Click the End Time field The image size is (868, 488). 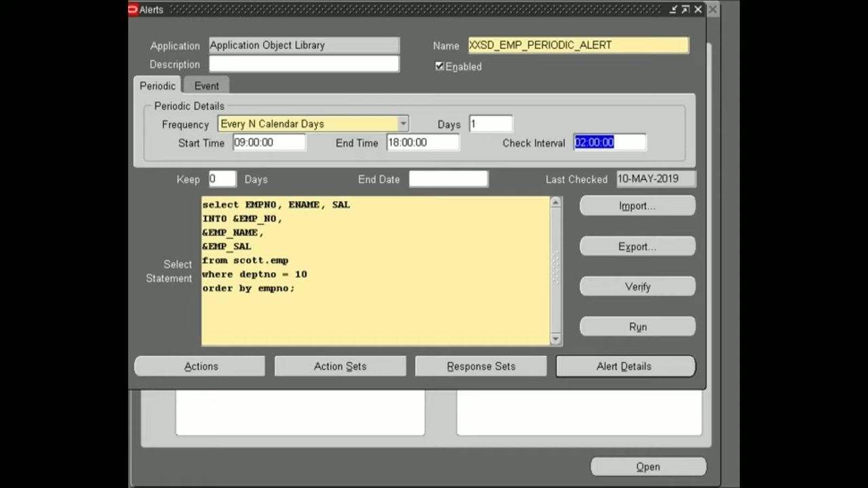tap(422, 142)
